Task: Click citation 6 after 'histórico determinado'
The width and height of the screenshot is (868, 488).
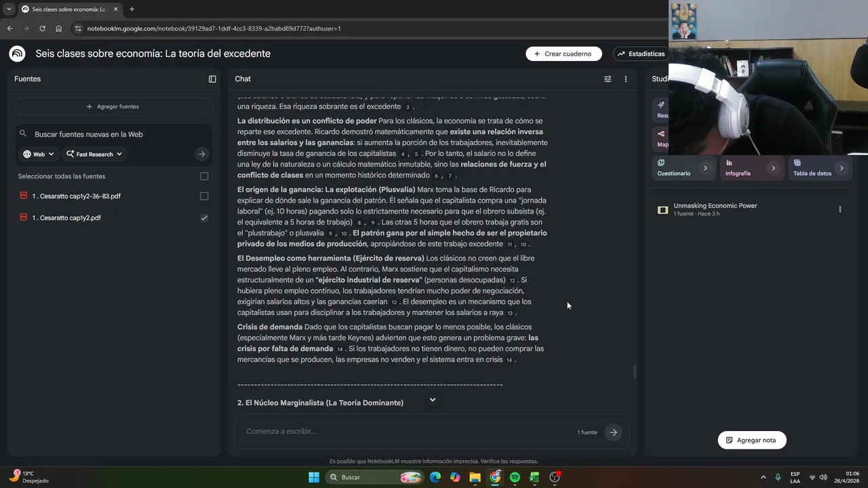Action: 437,176
